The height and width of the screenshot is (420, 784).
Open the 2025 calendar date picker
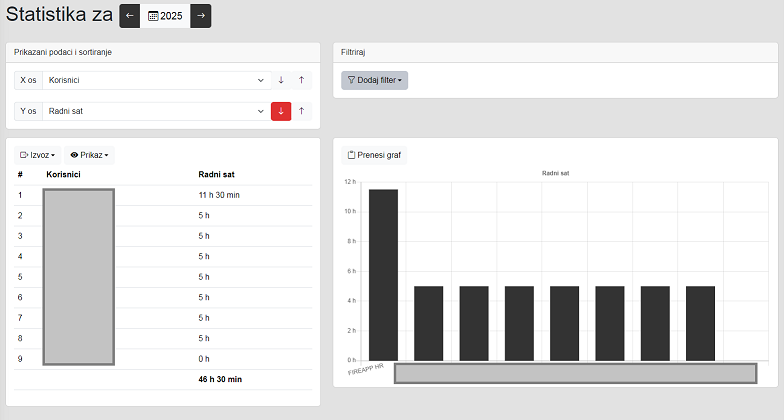click(x=165, y=16)
